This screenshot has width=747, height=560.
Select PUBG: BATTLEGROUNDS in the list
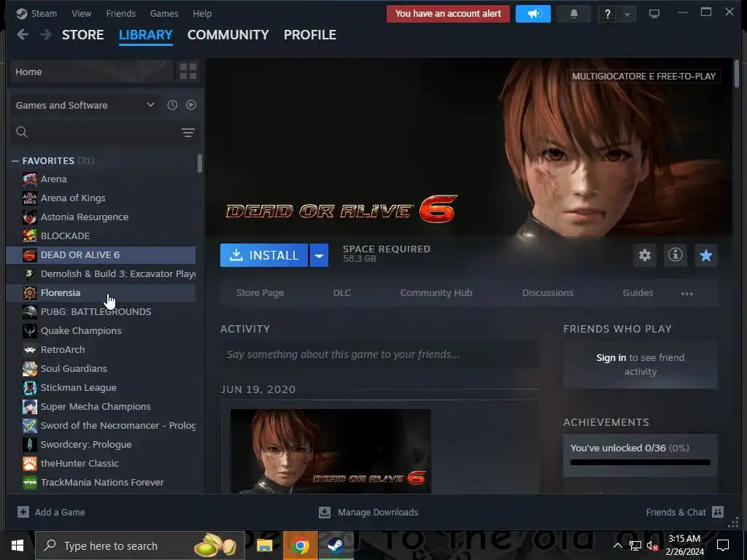coord(101,311)
